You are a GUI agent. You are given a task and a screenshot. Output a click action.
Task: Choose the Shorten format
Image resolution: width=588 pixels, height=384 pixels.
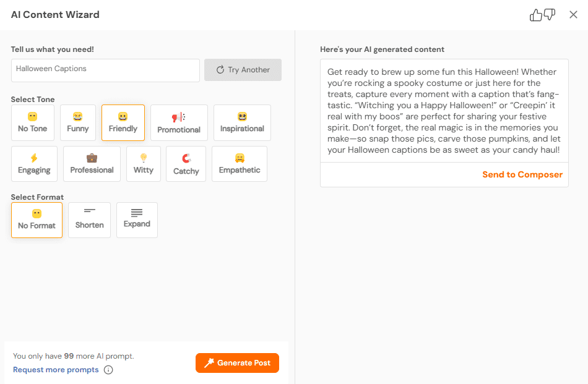click(x=90, y=220)
